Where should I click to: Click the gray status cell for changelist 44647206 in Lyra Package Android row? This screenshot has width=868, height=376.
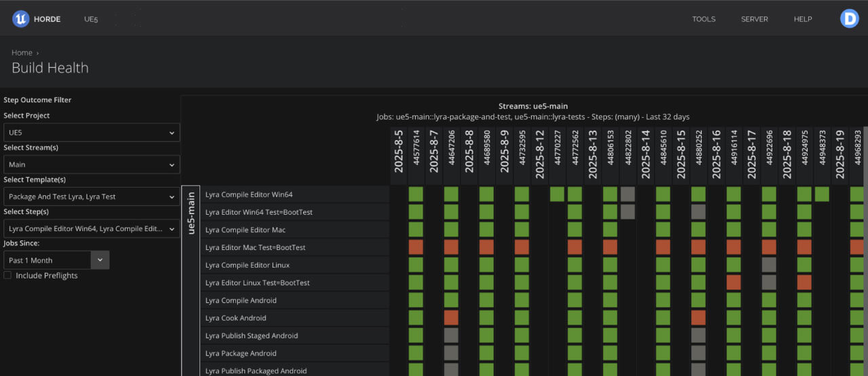pyautogui.click(x=451, y=353)
